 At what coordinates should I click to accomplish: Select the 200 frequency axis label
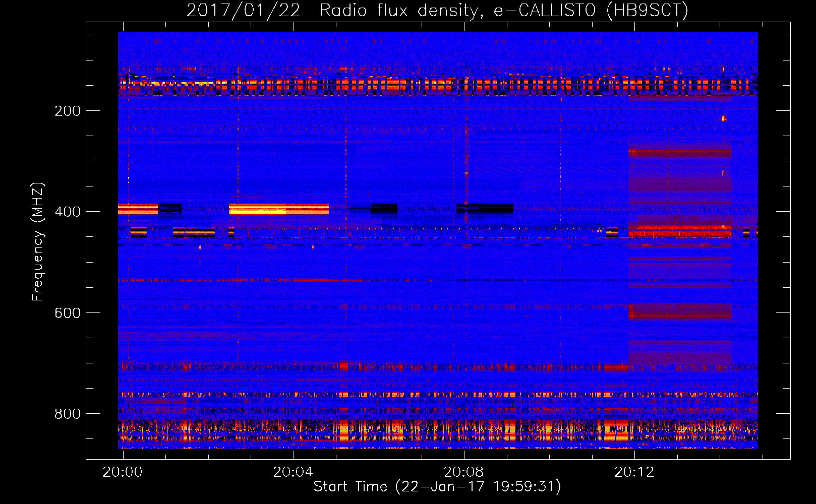68,111
